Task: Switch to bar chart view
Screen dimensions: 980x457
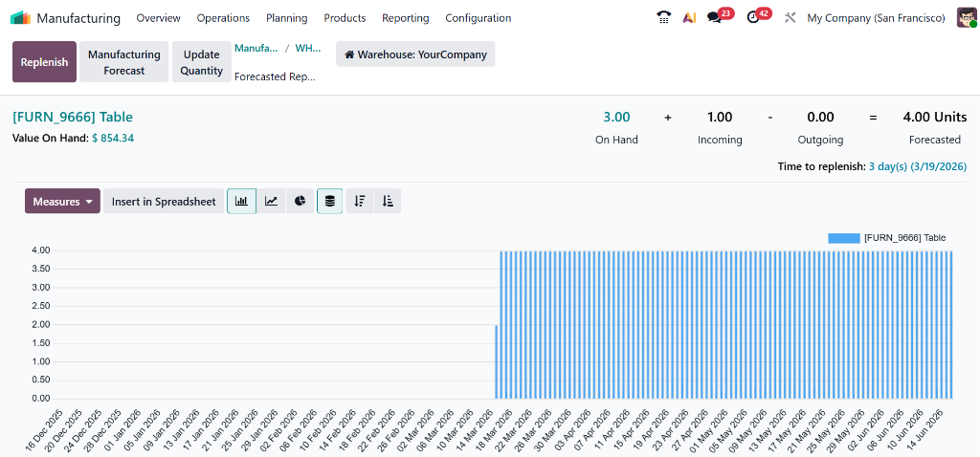Action: [x=241, y=201]
